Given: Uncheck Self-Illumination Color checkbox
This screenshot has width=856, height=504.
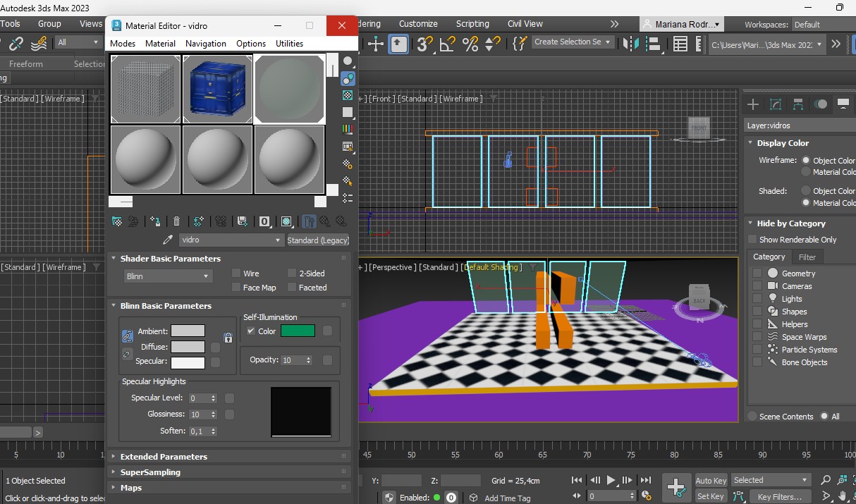Looking at the screenshot, I should tap(250, 331).
